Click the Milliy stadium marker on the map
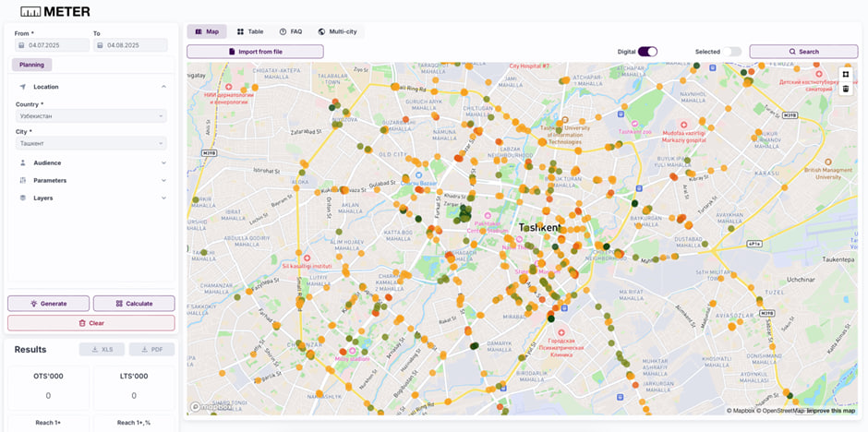The image size is (868, 432). click(352, 351)
